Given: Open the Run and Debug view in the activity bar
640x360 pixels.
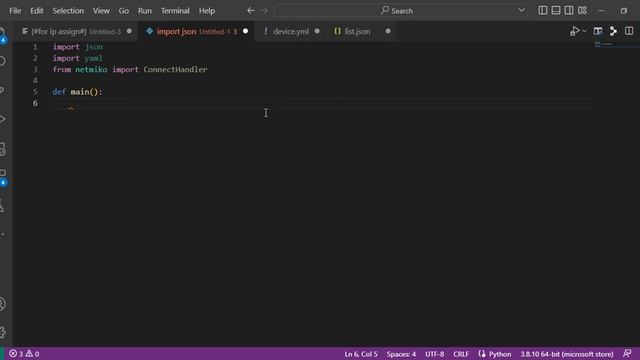Looking at the screenshot, I should [x=3, y=119].
